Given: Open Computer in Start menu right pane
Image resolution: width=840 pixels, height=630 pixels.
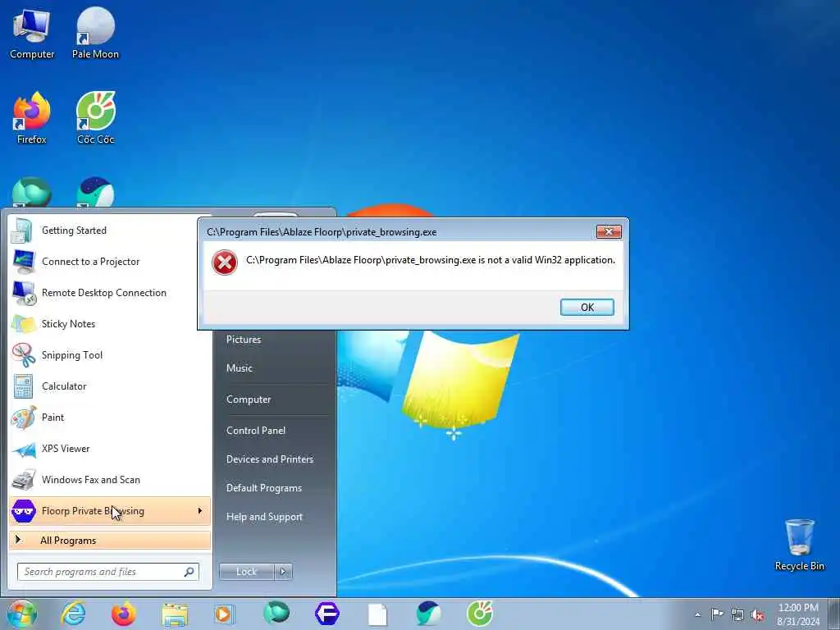Looking at the screenshot, I should (x=249, y=399).
